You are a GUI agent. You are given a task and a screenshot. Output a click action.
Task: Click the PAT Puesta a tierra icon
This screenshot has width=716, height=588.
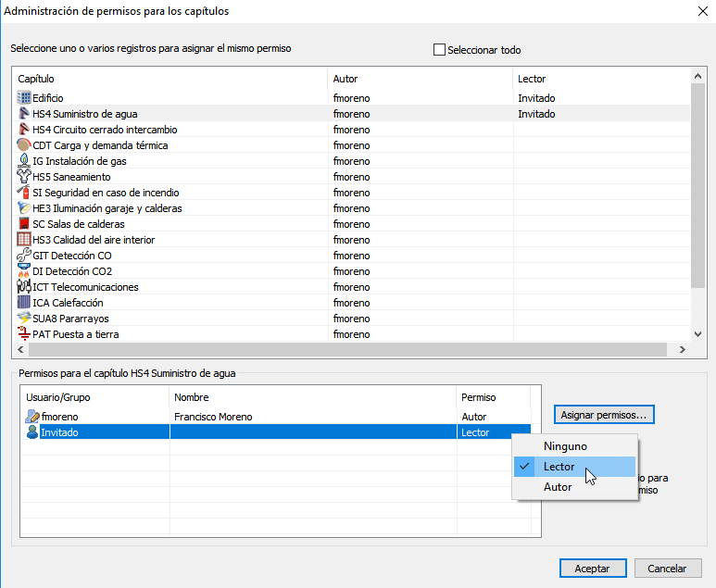tap(24, 333)
